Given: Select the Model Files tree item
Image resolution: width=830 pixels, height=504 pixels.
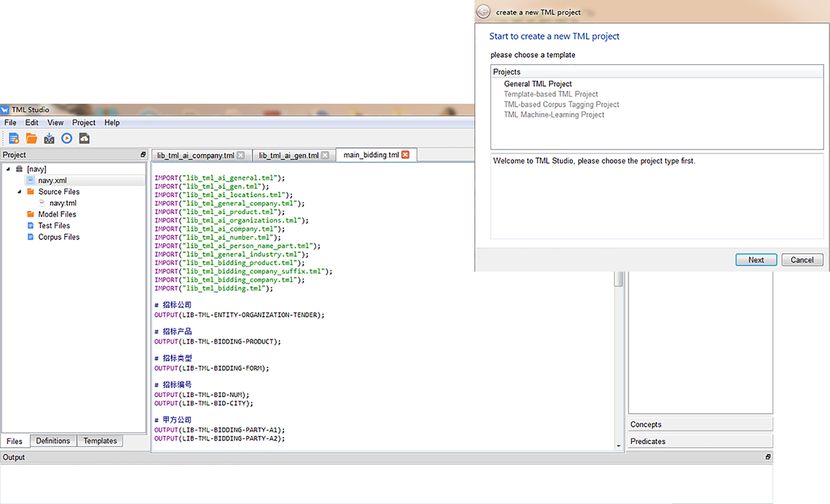Looking at the screenshot, I should (57, 214).
